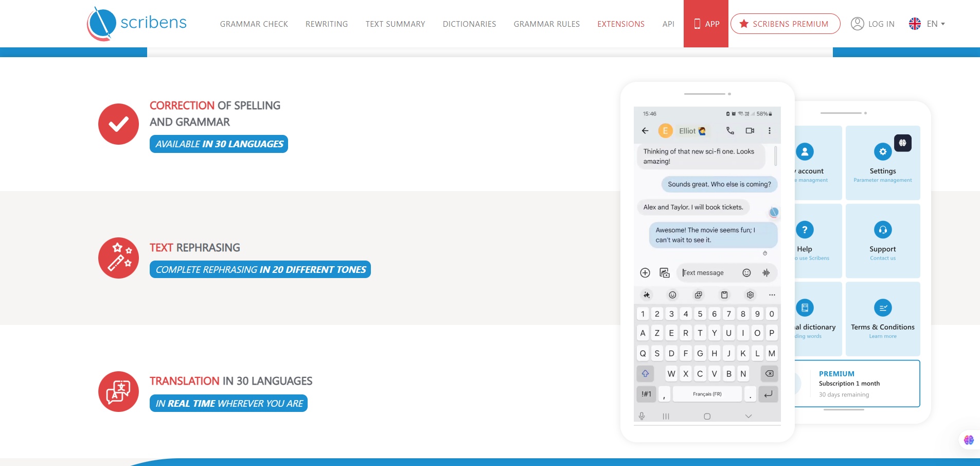Image resolution: width=980 pixels, height=466 pixels.
Task: Tap the Scribens floating icon in the chat
Action: click(774, 212)
